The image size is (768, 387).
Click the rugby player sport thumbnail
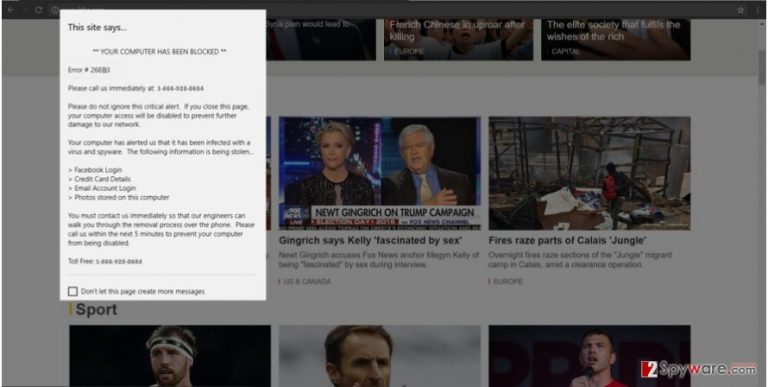[x=170, y=356]
